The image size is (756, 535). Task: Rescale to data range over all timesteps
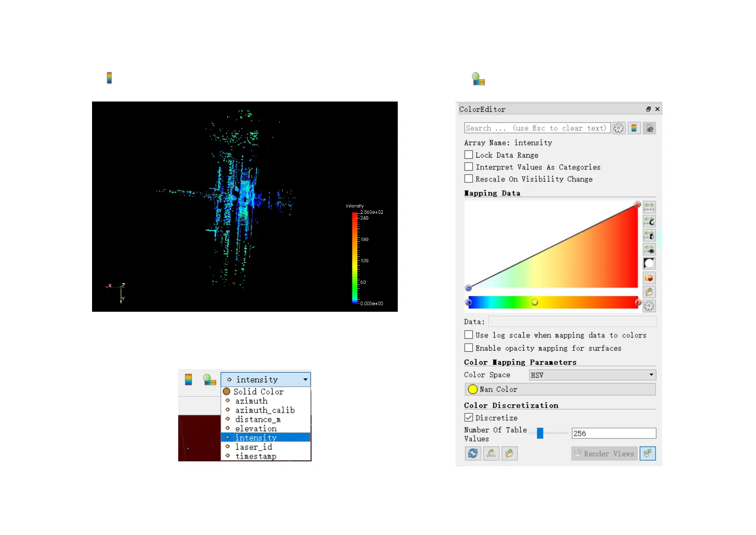[x=649, y=235]
